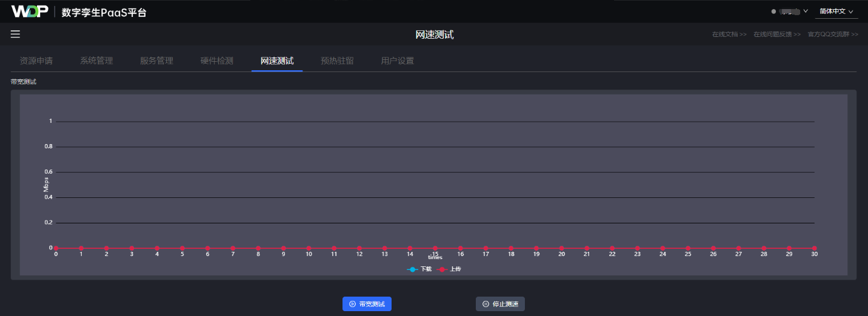Open the 在线问题反馈 link
Image resolution: width=868 pixels, height=316 pixels.
[777, 35]
